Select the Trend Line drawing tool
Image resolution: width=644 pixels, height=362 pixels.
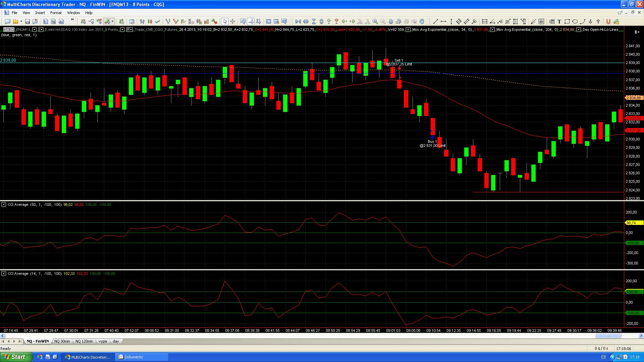tap(435, 21)
